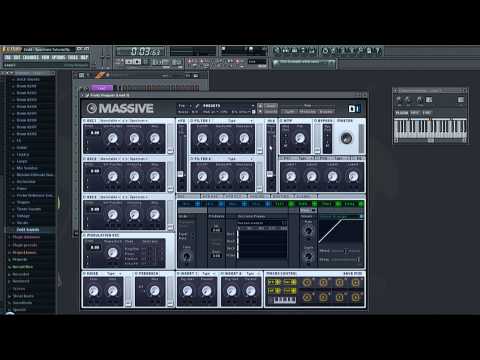Open the Playlist view from FL toolbar
This screenshot has height=360, width=480.
coord(277,51)
